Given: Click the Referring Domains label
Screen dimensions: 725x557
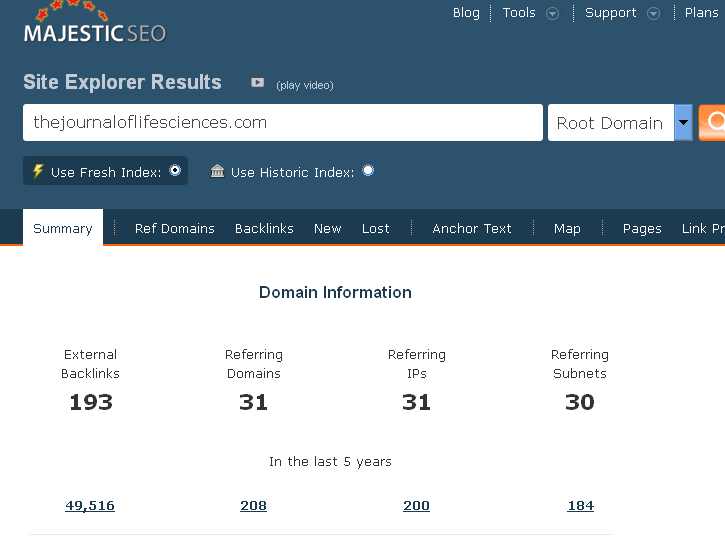Looking at the screenshot, I should [x=253, y=364].
